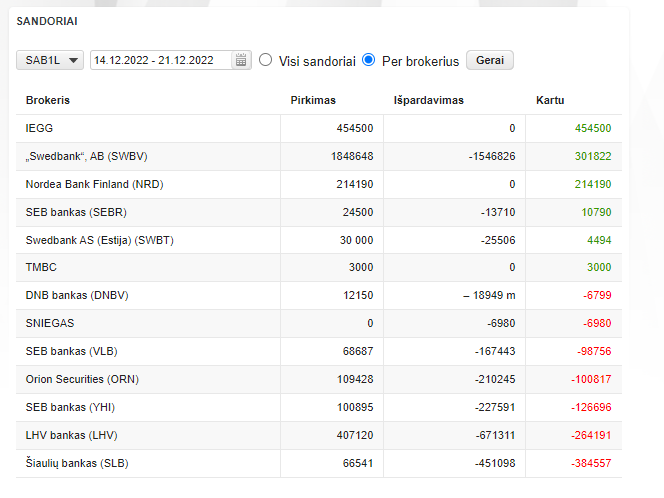Click the red total -264191
Screen dimensions: 664x498
591,435
